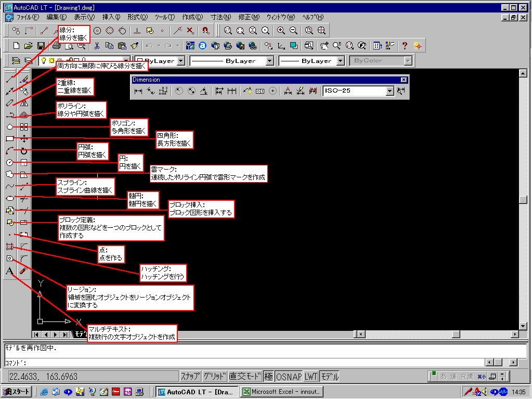Select the Double Line tool
This screenshot has height=399, width=532.
(x=10, y=103)
